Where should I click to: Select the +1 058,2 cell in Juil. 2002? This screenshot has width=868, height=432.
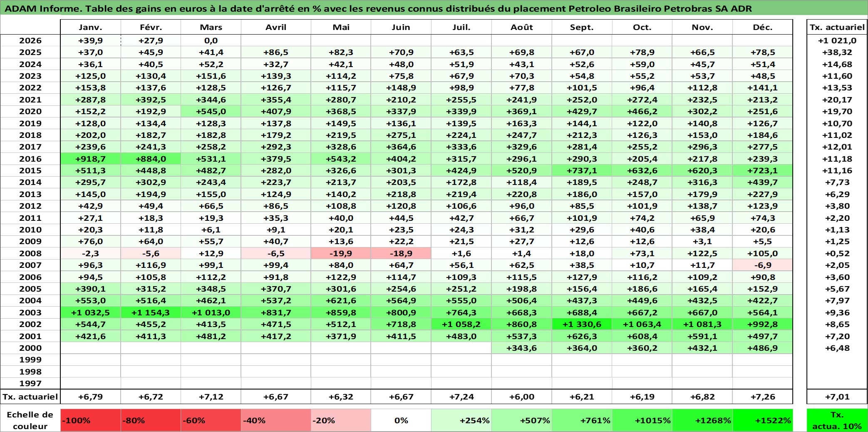click(x=461, y=324)
